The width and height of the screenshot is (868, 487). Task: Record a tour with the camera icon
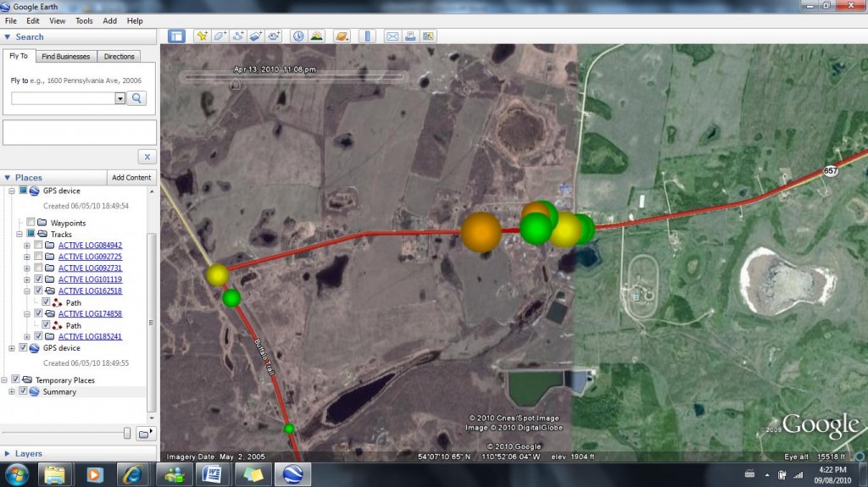pos(274,36)
